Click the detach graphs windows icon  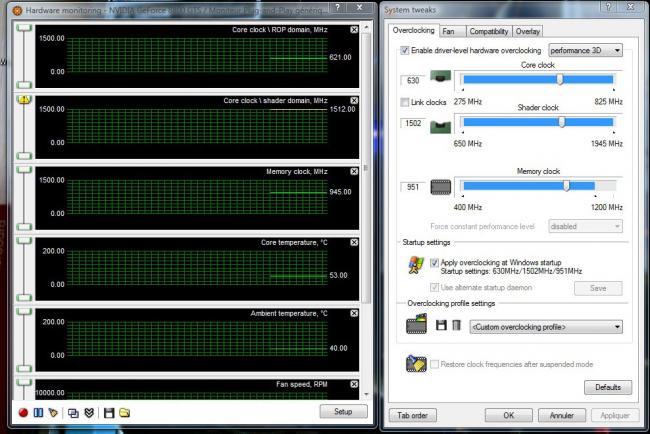(73, 413)
